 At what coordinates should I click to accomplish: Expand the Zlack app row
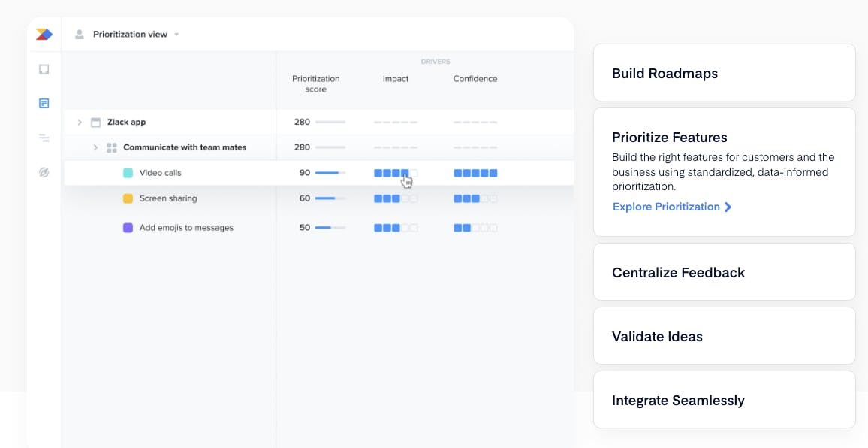pyautogui.click(x=80, y=122)
